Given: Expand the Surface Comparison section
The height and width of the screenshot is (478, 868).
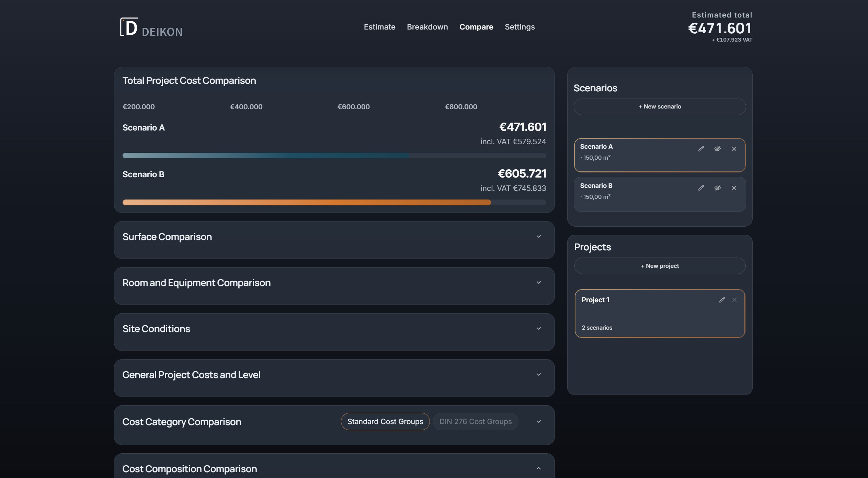Looking at the screenshot, I should tap(538, 237).
